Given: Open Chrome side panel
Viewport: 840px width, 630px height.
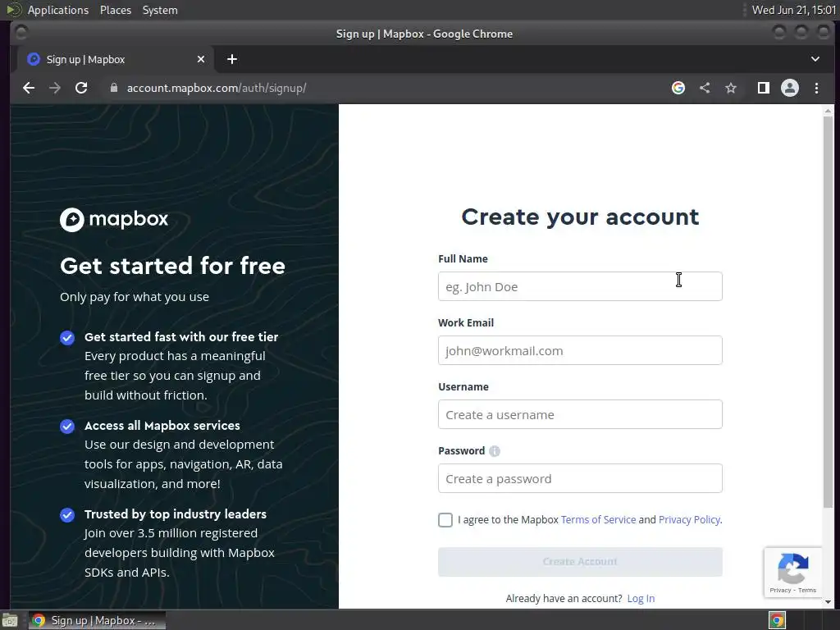Looking at the screenshot, I should [764, 88].
